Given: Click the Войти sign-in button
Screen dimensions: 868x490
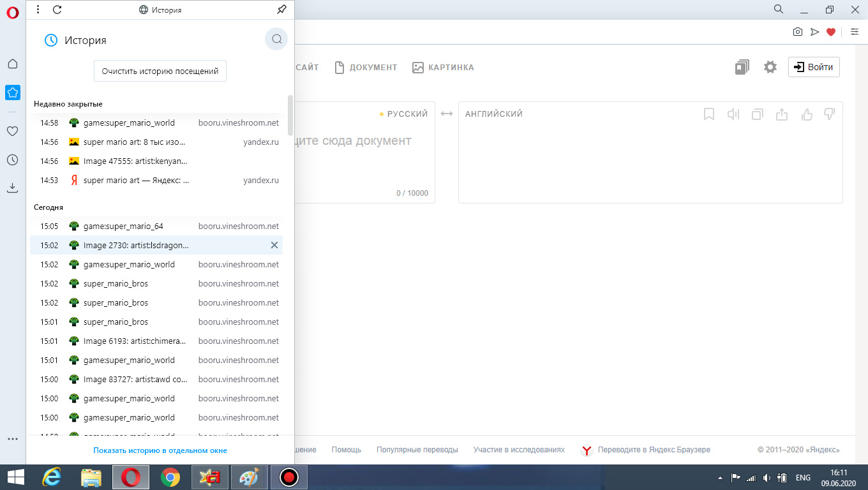Looking at the screenshot, I should click(814, 67).
